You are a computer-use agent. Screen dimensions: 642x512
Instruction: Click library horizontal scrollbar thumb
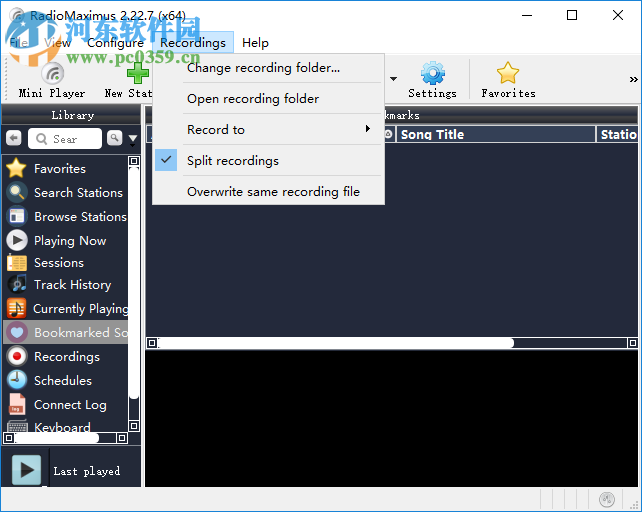click(x=56, y=438)
